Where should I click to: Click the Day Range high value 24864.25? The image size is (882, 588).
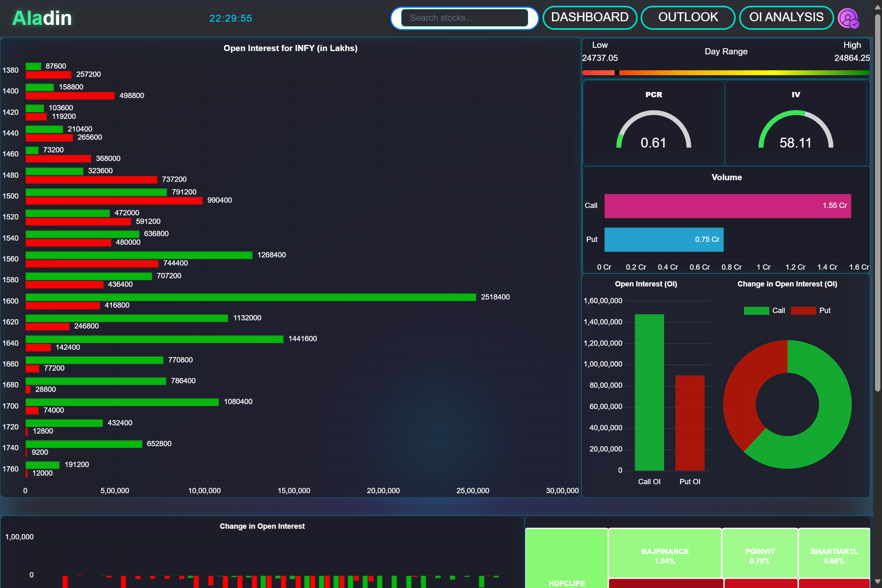point(852,58)
